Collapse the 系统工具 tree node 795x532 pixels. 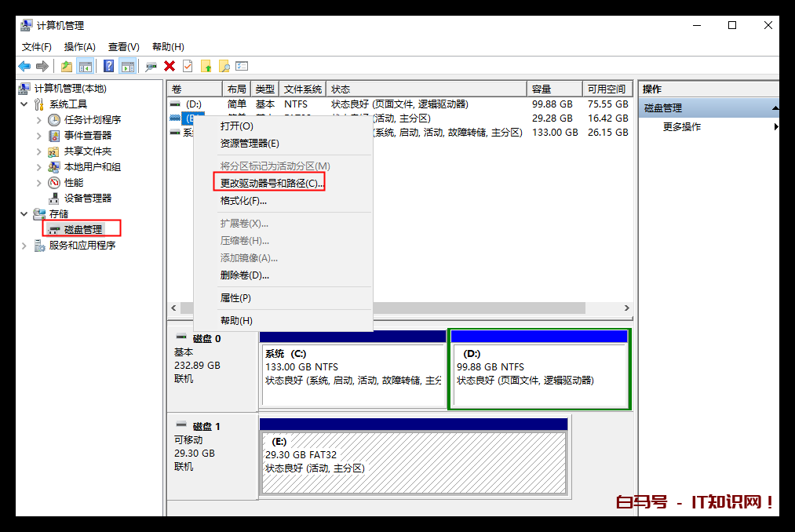tap(24, 104)
